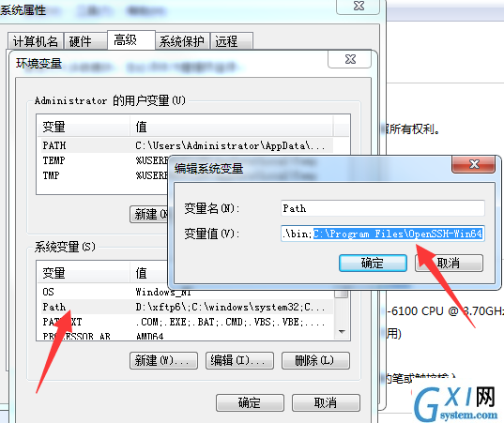Select user variable TEMP row
Image resolution: width=504 pixels, height=423 pixels.
tap(103, 160)
